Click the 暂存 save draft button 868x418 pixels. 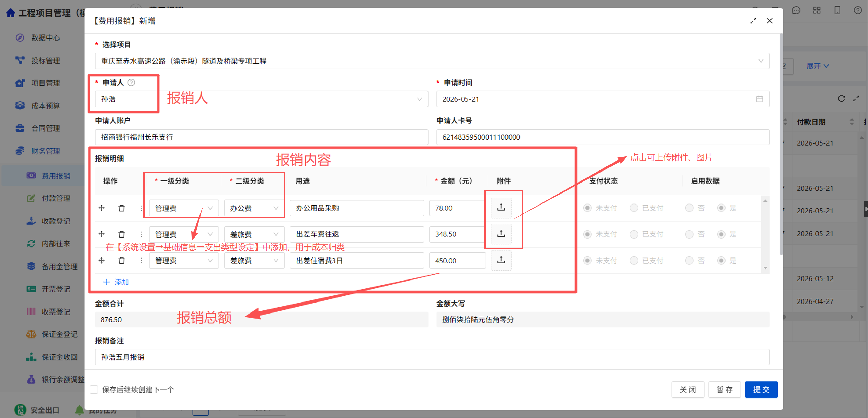(x=724, y=389)
